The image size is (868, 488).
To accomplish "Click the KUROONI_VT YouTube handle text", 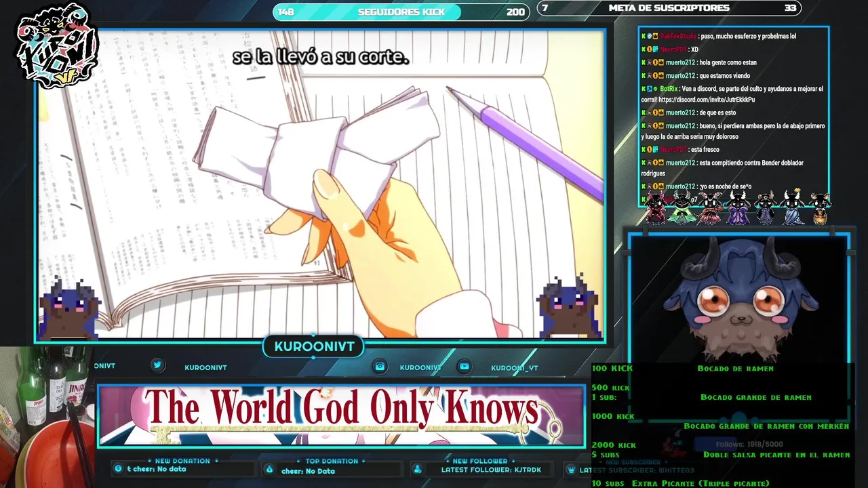I will [x=515, y=368].
